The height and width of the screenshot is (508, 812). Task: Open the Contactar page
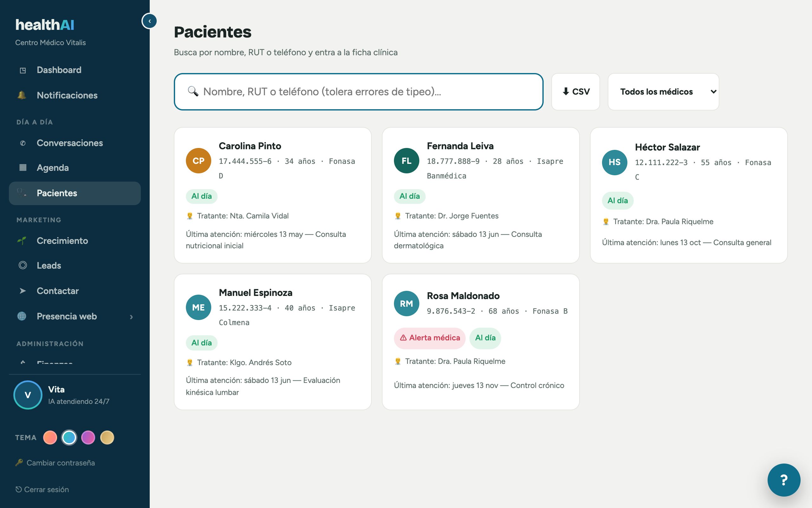tap(75, 291)
